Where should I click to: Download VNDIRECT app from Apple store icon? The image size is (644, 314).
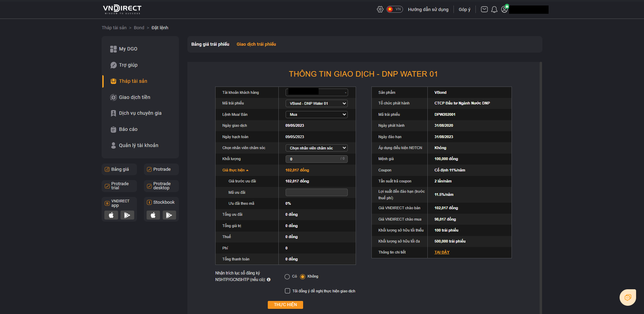click(x=111, y=215)
